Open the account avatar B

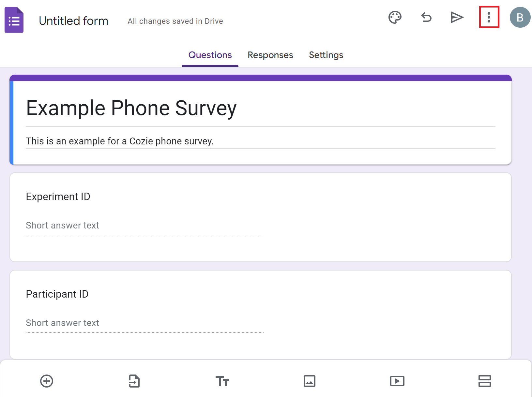pos(520,17)
